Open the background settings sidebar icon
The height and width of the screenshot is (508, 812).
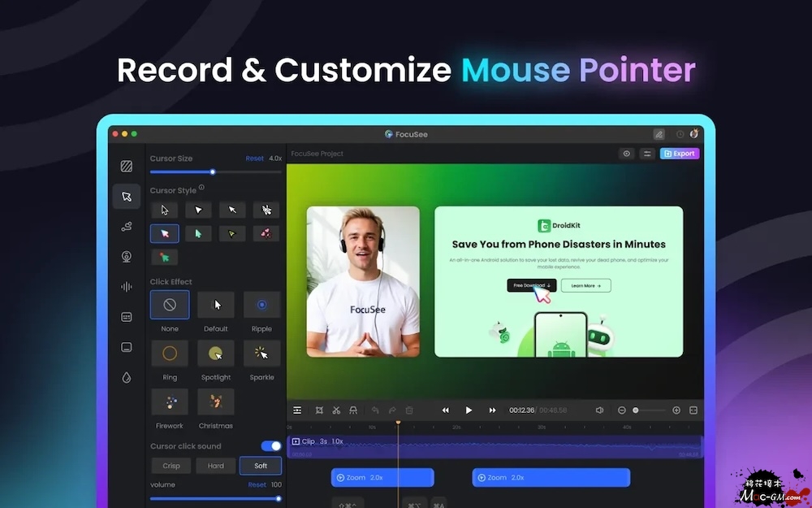coord(126,167)
